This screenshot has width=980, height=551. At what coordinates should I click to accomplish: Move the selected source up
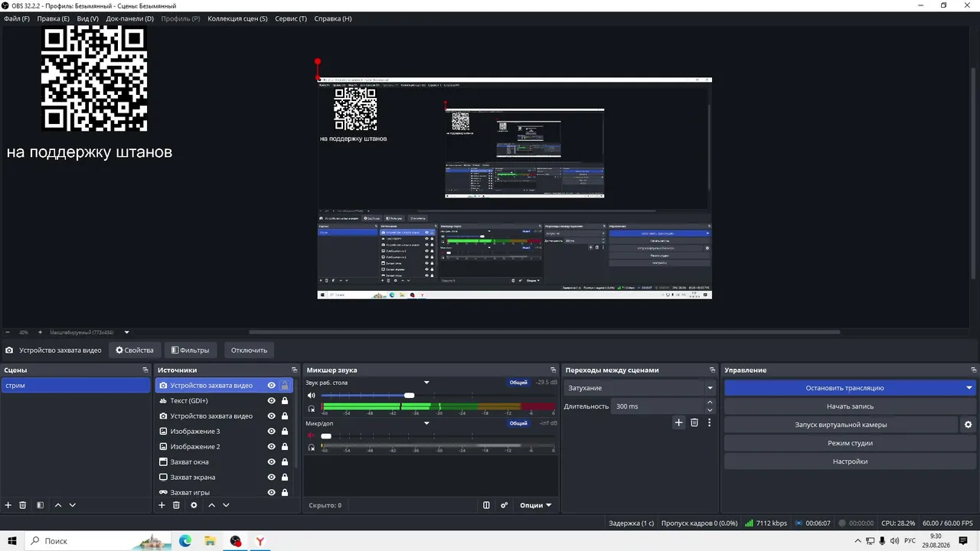click(212, 505)
